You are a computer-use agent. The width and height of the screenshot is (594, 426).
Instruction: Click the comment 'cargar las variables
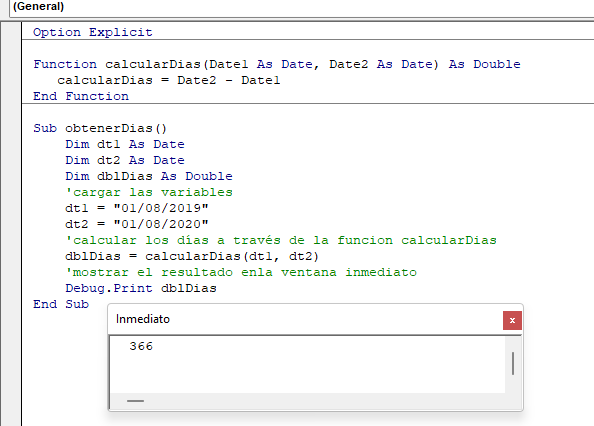pyautogui.click(x=149, y=192)
